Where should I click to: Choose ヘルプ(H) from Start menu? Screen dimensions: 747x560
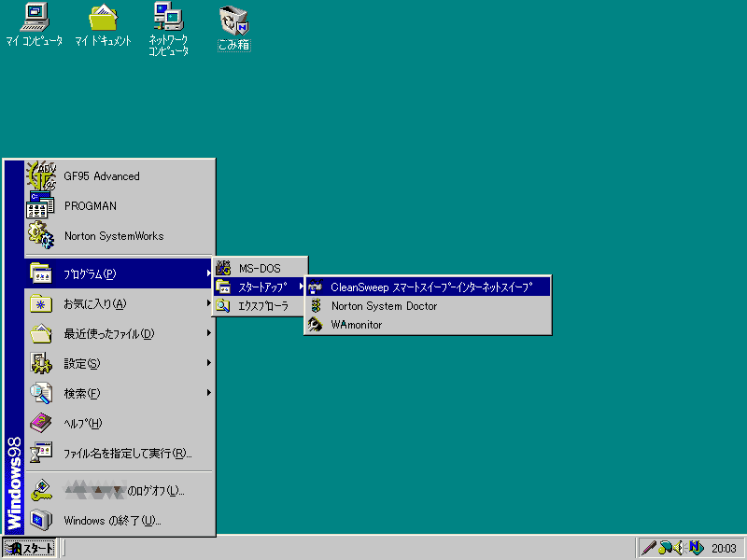(x=119, y=423)
